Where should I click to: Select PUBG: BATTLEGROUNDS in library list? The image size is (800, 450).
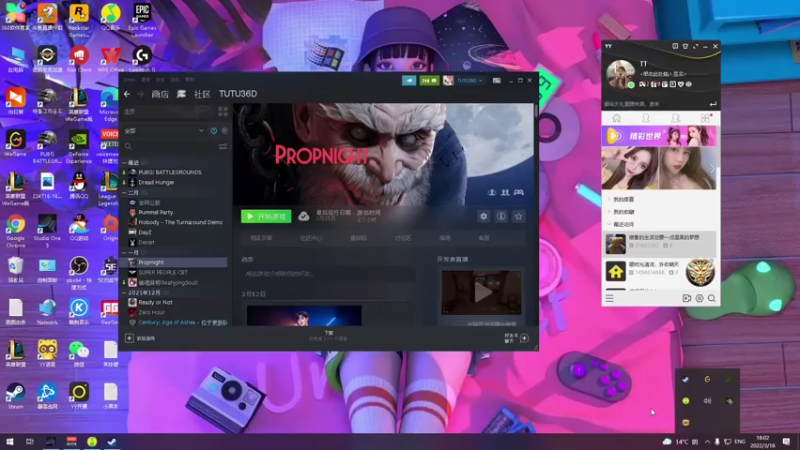(x=170, y=172)
